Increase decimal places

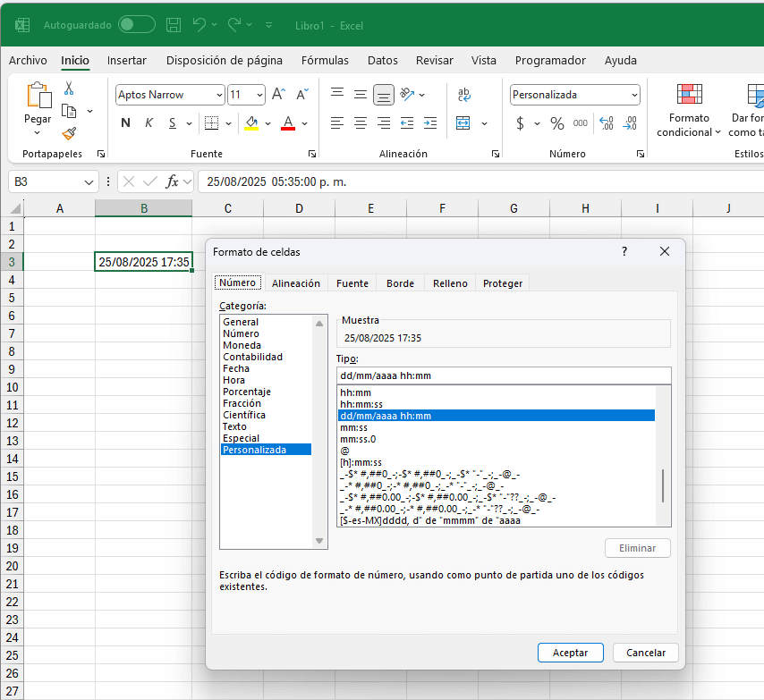pos(607,123)
